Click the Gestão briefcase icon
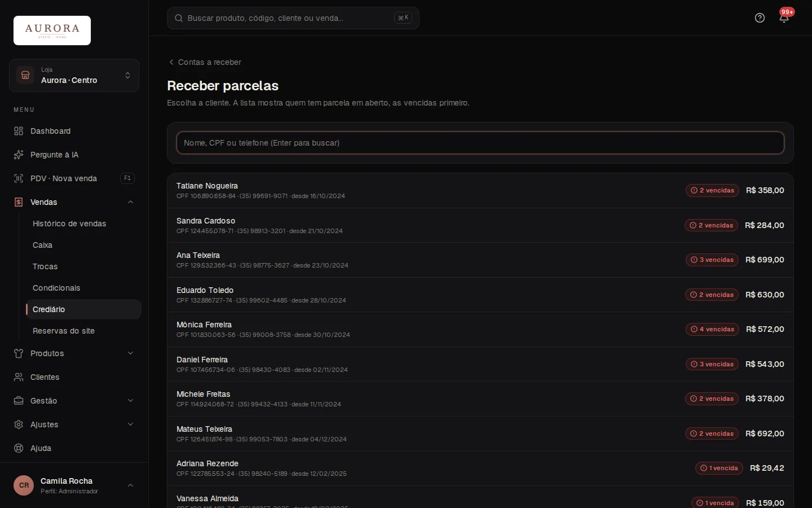This screenshot has height=508, width=812. (19, 401)
